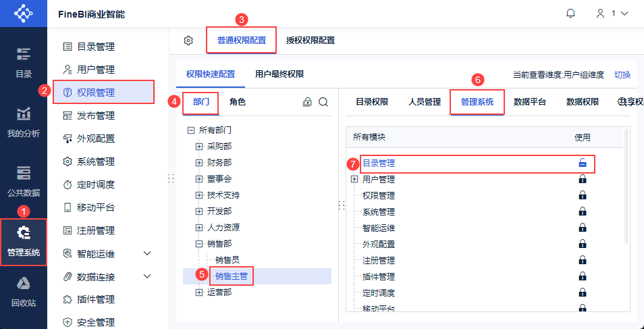Open the user account menu

[x=612, y=14]
